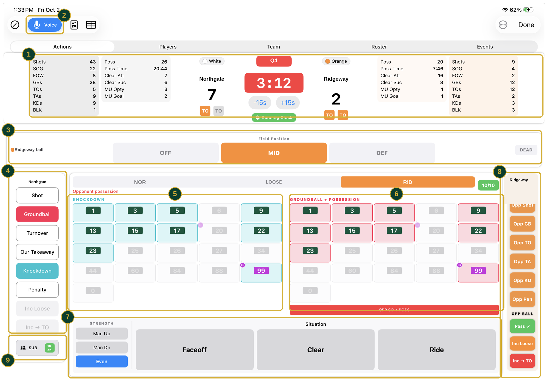Switch to the Team tab
This screenshot has width=548, height=392.
pyautogui.click(x=273, y=47)
